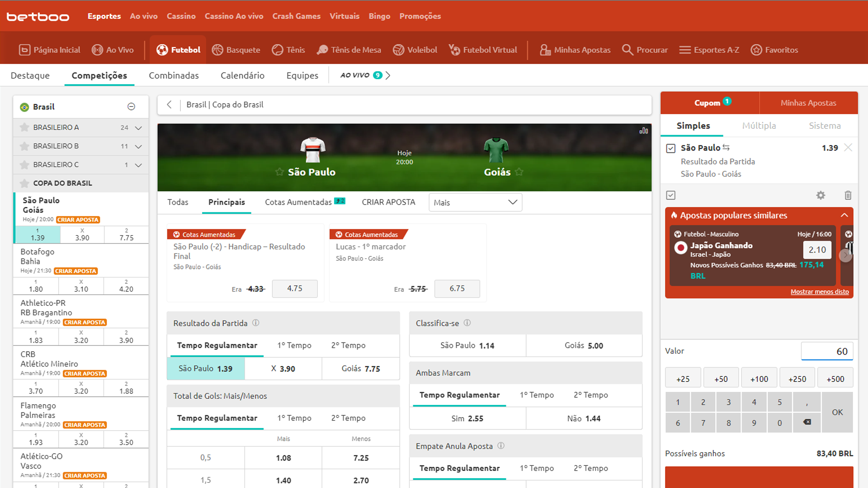Toggle favorite star for BRASILEIRO B
The width and height of the screenshot is (868, 488).
click(x=24, y=146)
